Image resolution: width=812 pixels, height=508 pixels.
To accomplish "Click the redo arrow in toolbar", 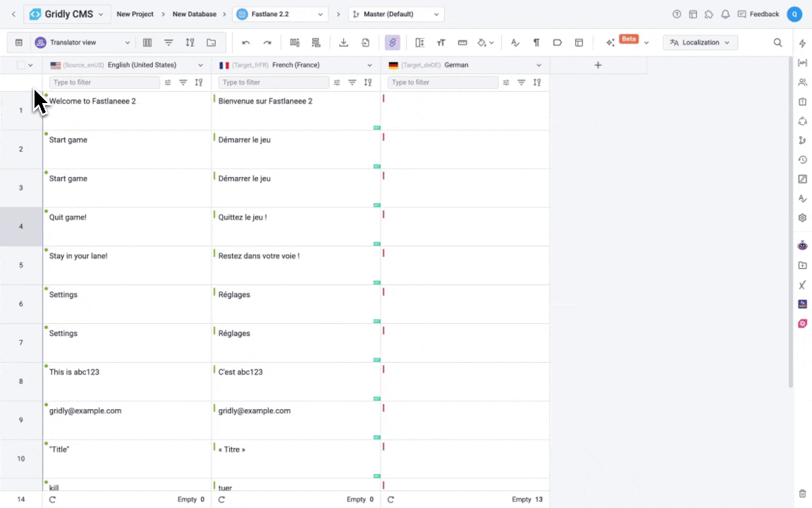I will coord(267,42).
